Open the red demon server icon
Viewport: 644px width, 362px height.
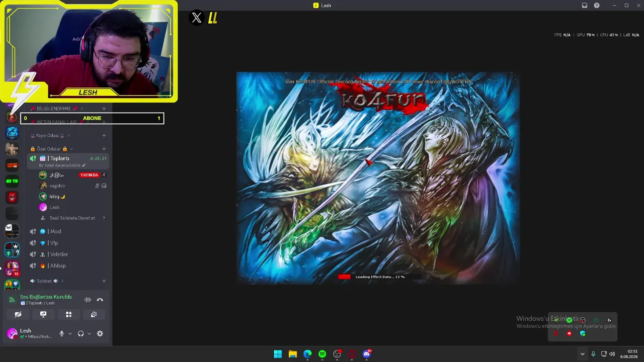pyautogui.click(x=12, y=197)
